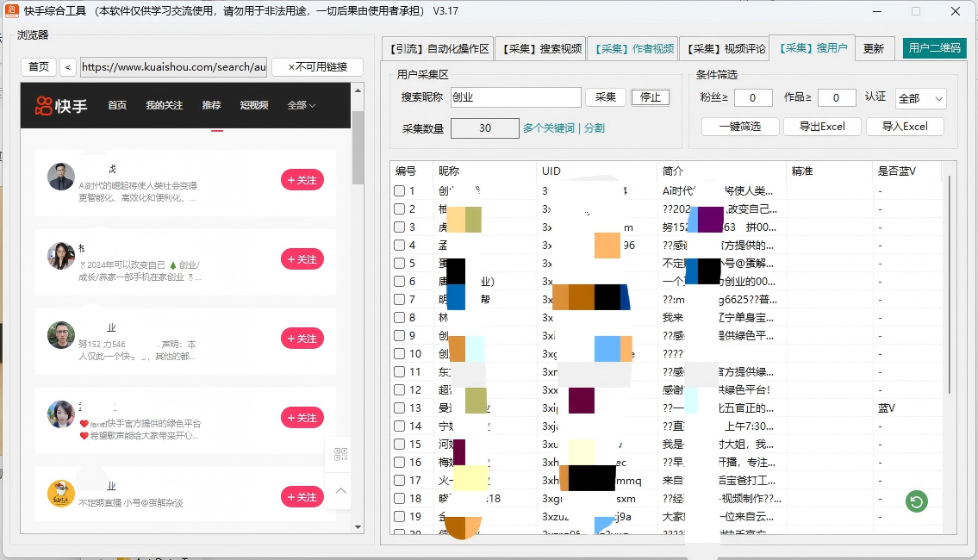Click the 采集 button
The width and height of the screenshot is (978, 560).
[605, 97]
